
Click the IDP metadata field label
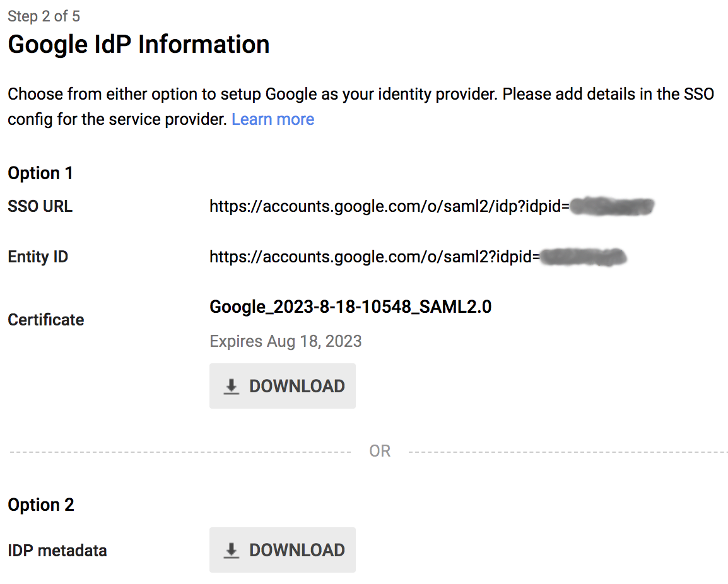(x=57, y=549)
